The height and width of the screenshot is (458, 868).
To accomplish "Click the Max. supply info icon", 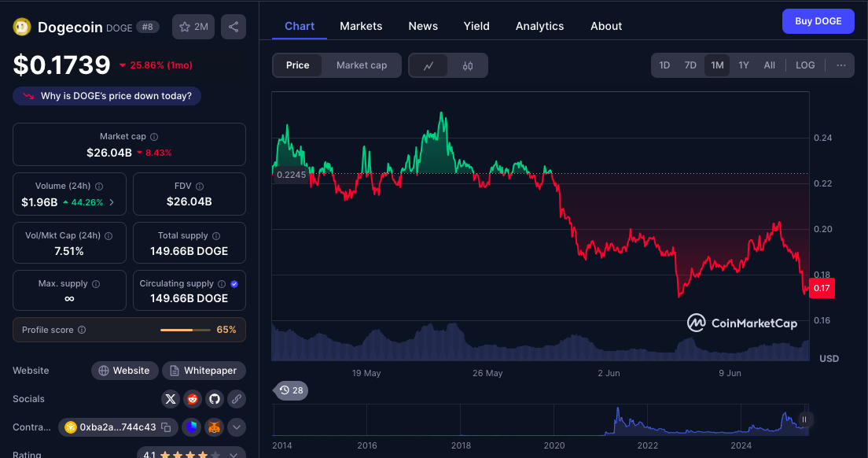I will point(96,284).
